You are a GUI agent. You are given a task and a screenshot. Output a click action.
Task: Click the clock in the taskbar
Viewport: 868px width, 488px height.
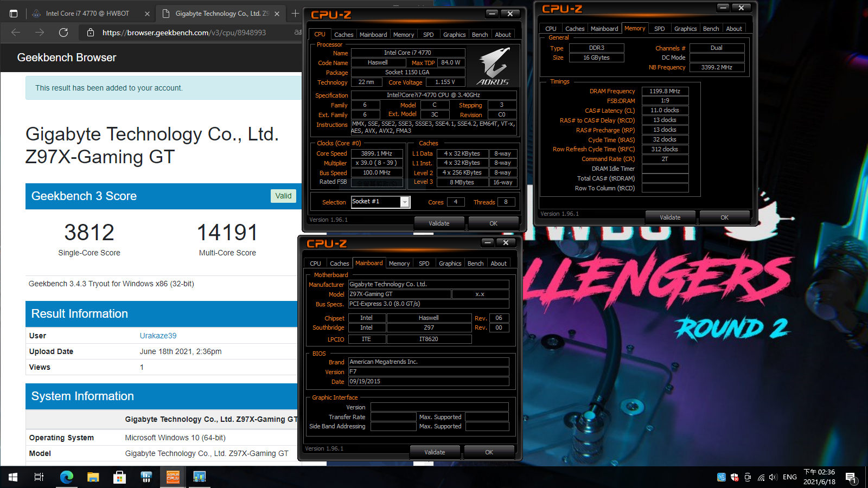[x=819, y=477]
